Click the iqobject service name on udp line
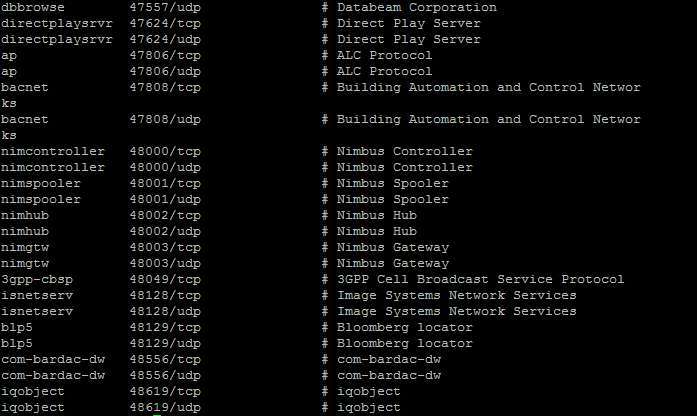 [33, 408]
